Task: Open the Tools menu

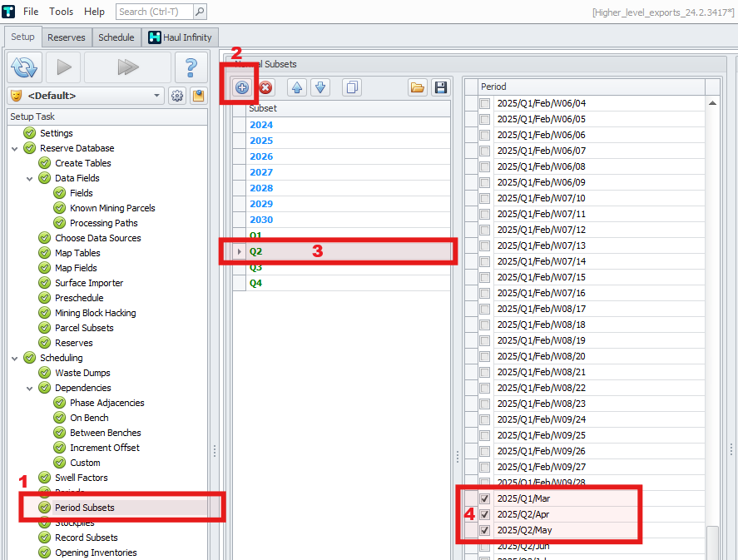Action: (x=62, y=12)
